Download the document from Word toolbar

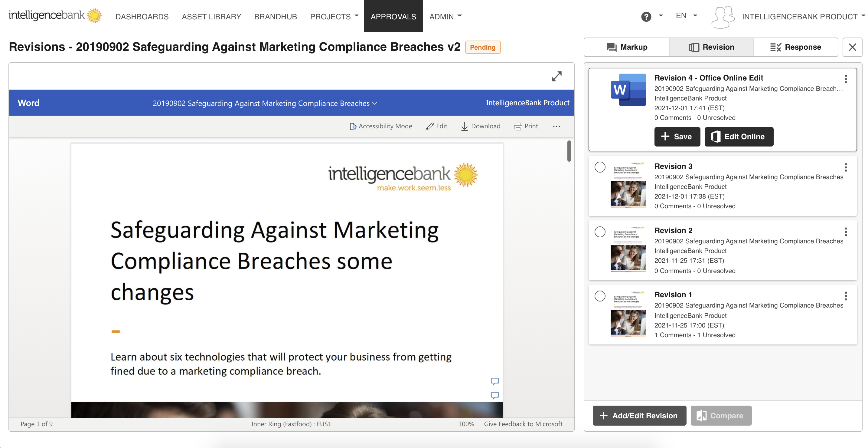(481, 126)
